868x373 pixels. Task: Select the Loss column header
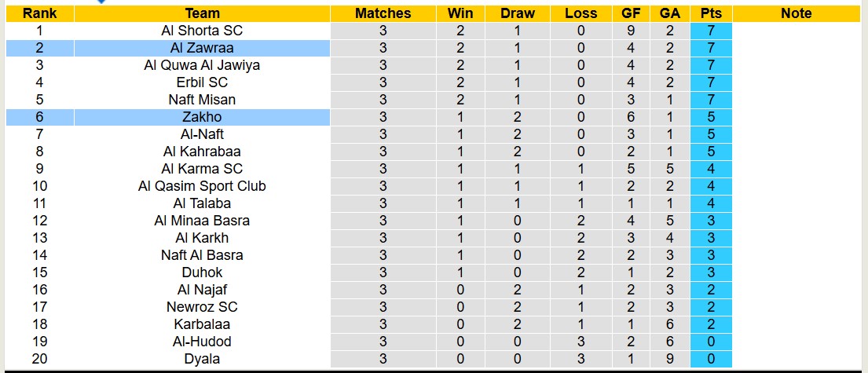(580, 13)
